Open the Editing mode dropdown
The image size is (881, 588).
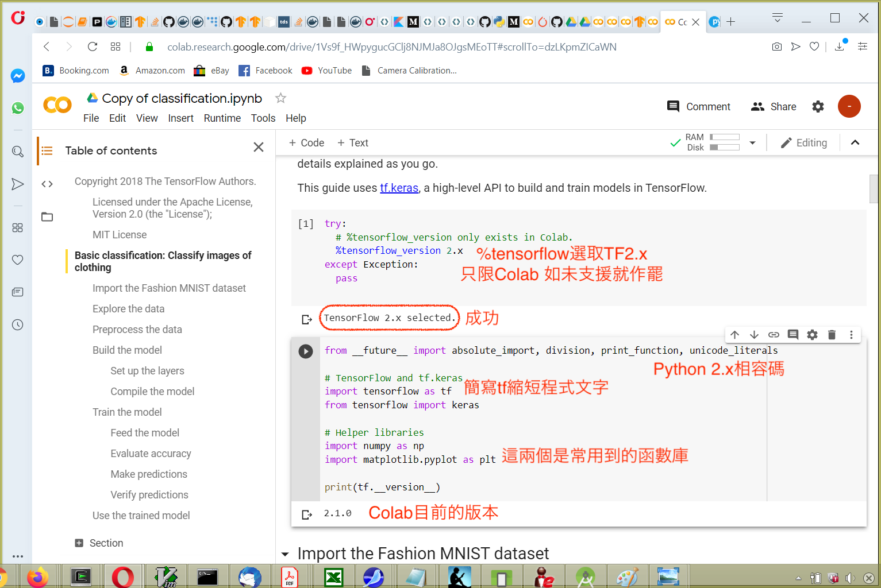point(804,142)
